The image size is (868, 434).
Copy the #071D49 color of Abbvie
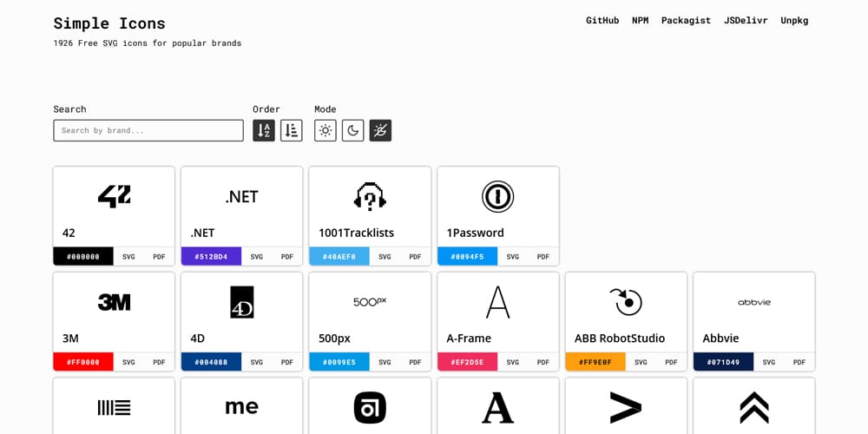[723, 362]
